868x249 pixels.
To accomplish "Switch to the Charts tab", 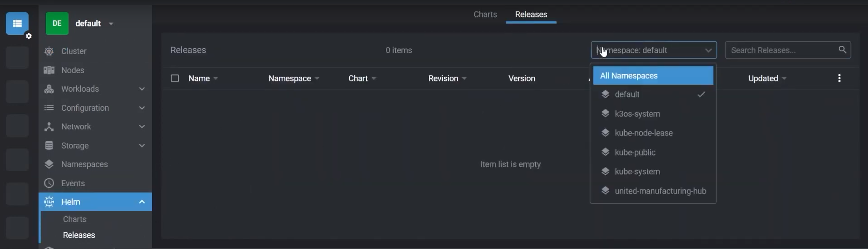I will (x=485, y=14).
